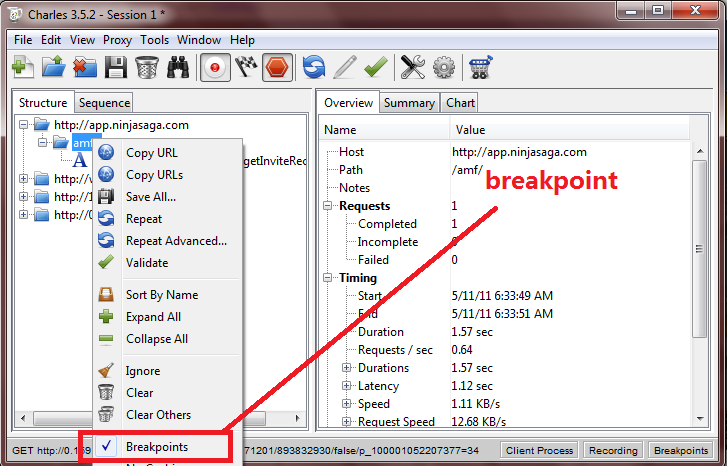727x466 pixels.
Task: Collapse the Requests group in Overview
Action: 328,205
